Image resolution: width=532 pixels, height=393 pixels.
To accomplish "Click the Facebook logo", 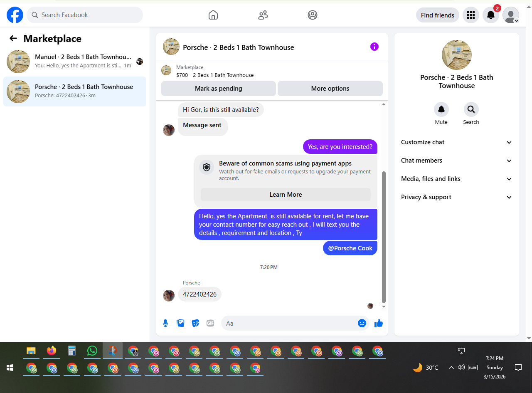I will point(15,15).
